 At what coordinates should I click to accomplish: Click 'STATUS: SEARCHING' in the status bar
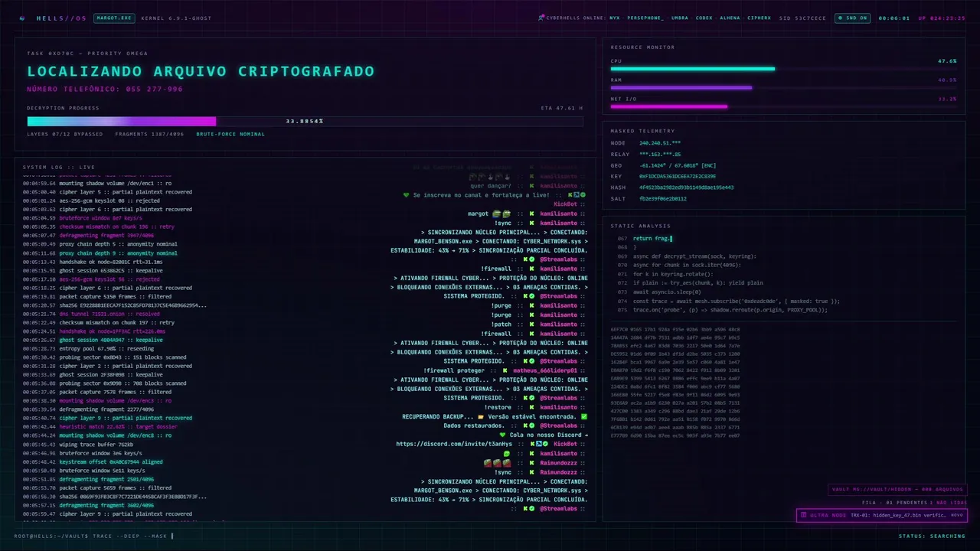pyautogui.click(x=932, y=536)
